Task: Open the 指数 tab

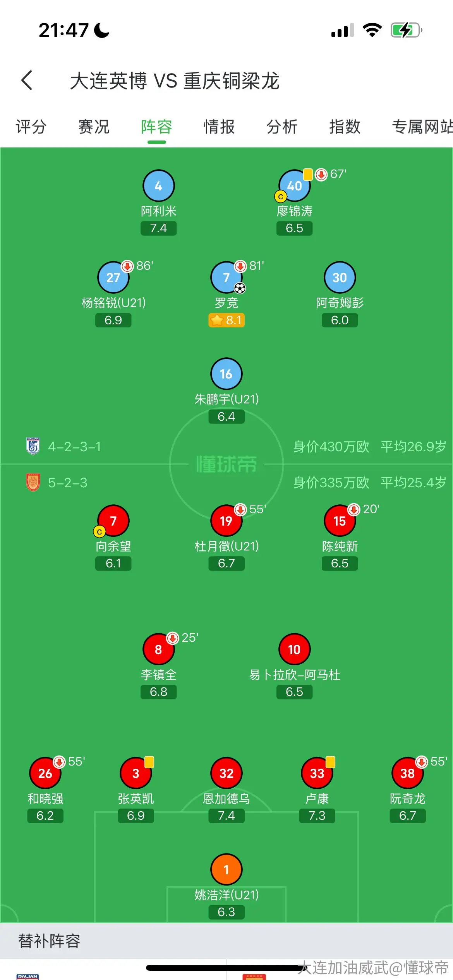Action: click(x=345, y=127)
